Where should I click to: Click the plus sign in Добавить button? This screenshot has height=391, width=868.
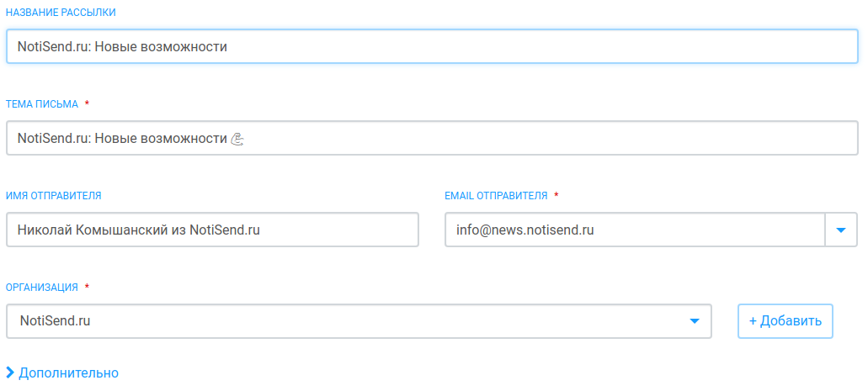(753, 320)
